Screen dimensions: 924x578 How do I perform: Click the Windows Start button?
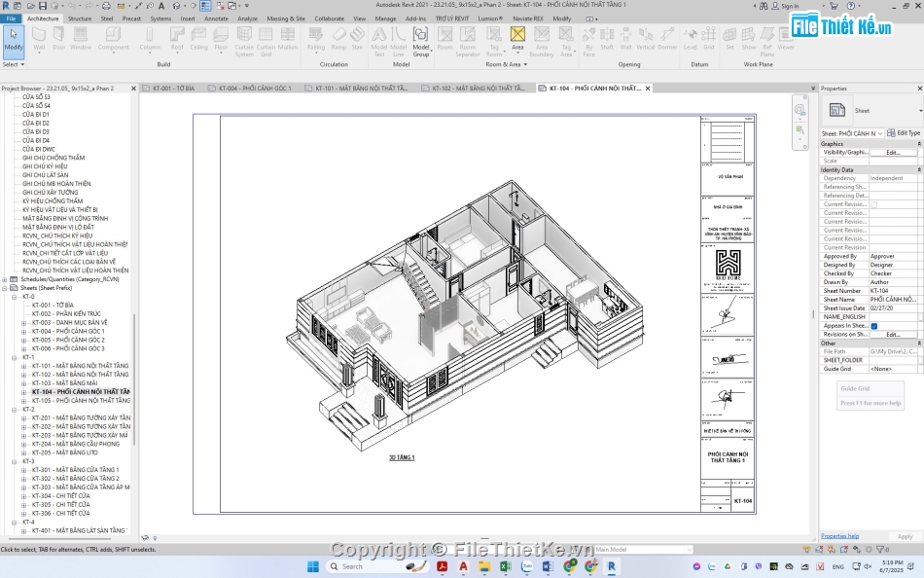coord(313,566)
